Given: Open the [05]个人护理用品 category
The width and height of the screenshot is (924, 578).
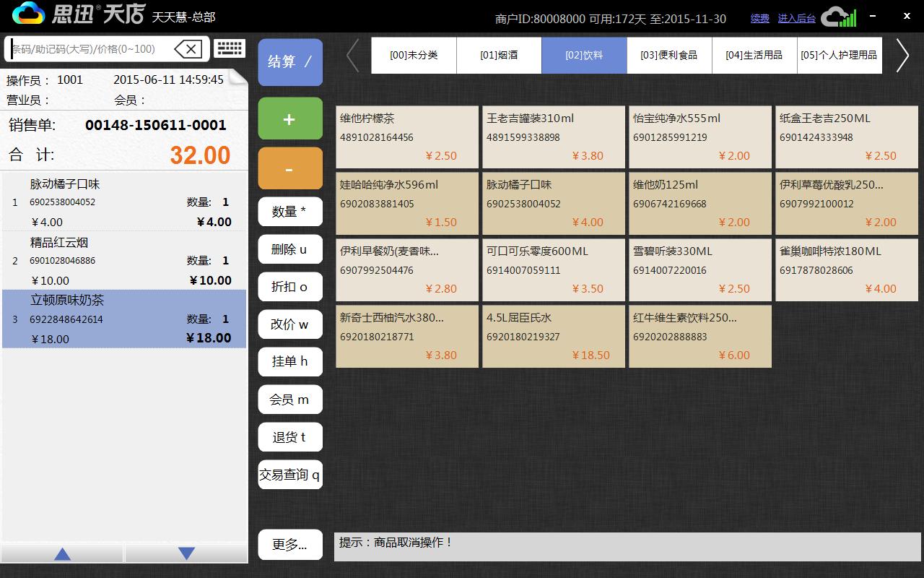Looking at the screenshot, I should pos(840,55).
